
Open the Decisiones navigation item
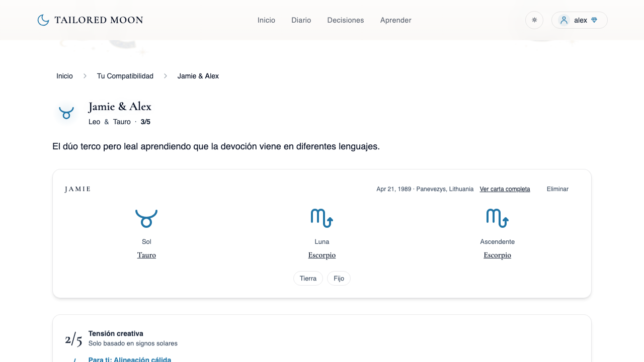coord(345,20)
